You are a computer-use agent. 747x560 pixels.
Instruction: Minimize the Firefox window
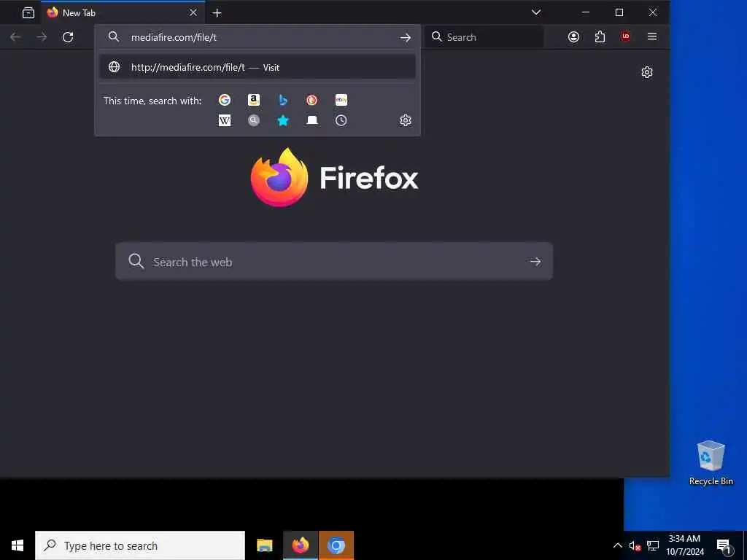tap(586, 12)
